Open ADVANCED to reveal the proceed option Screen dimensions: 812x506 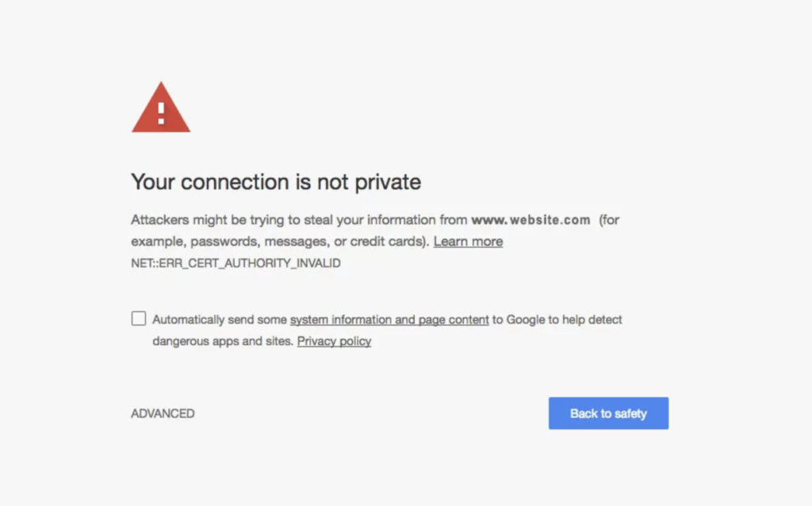pyautogui.click(x=163, y=413)
